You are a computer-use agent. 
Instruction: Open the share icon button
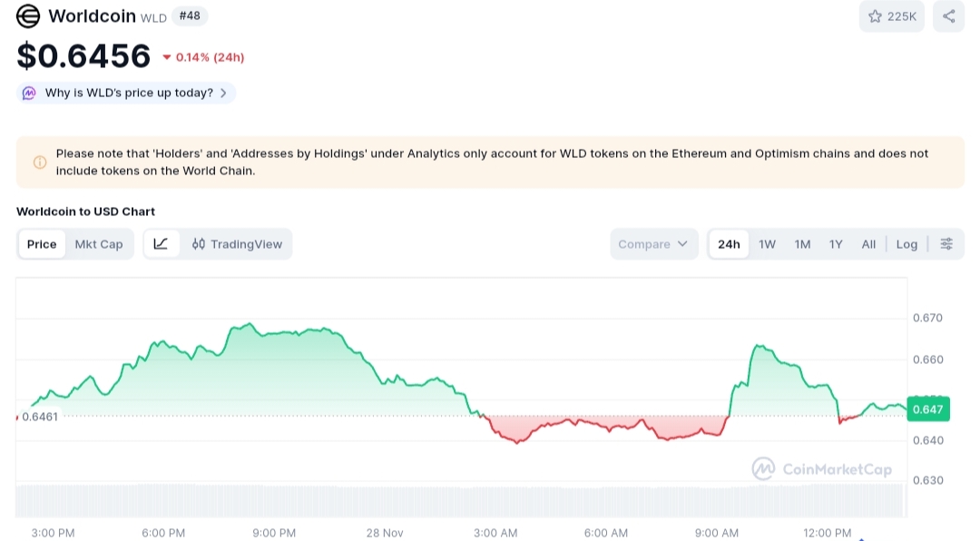pyautogui.click(x=949, y=16)
